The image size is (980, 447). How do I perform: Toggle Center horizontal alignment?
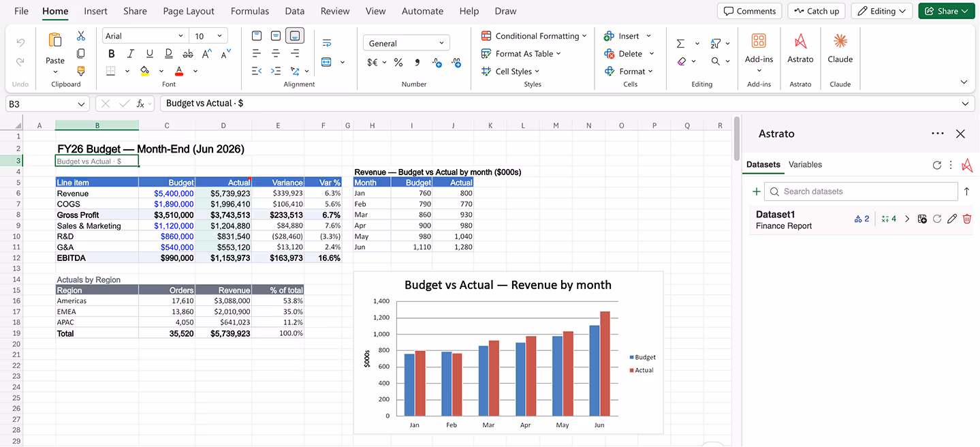pyautogui.click(x=276, y=53)
